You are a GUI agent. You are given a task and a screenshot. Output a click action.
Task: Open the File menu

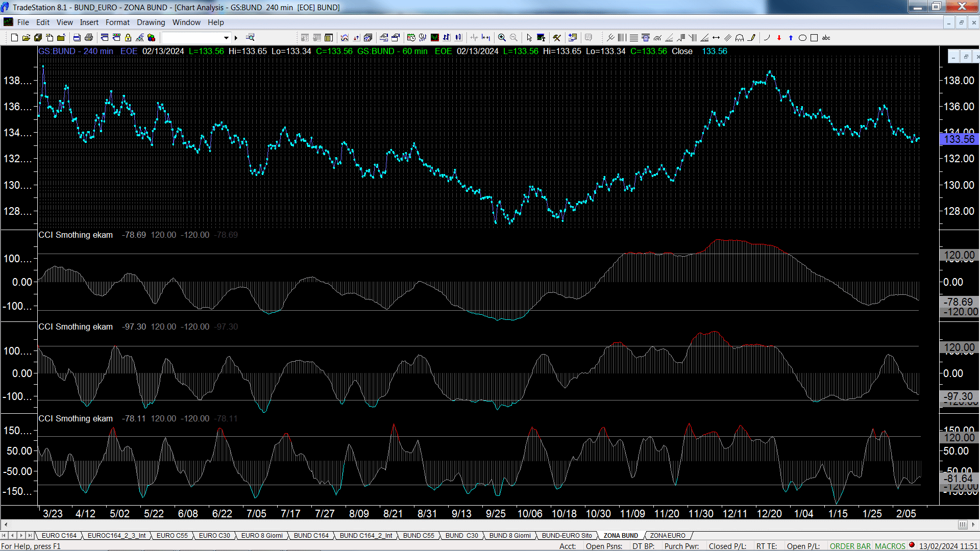click(23, 22)
